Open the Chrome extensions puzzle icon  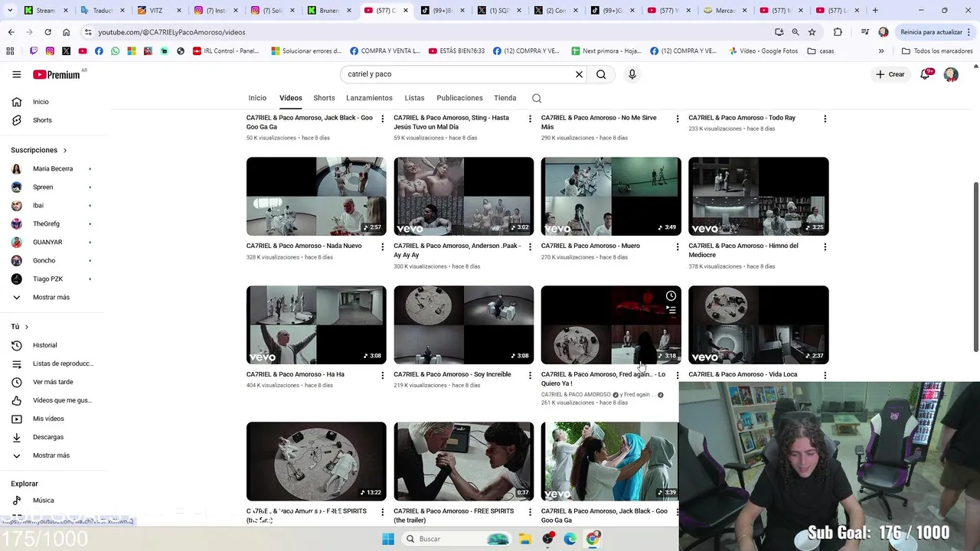coord(838,32)
